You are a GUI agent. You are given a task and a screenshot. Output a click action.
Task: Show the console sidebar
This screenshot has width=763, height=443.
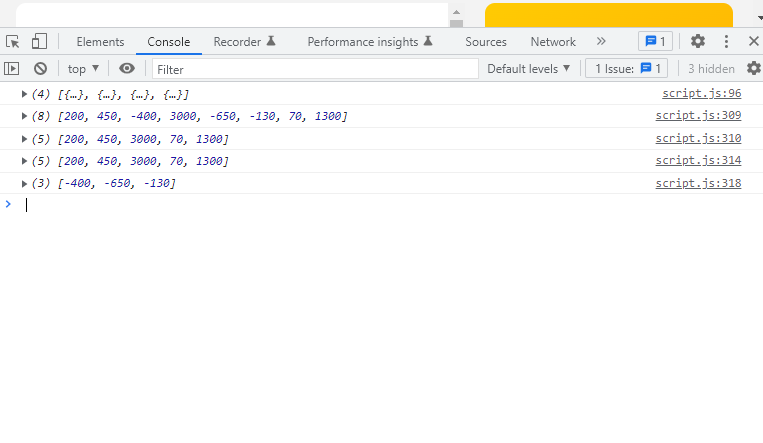(x=12, y=69)
